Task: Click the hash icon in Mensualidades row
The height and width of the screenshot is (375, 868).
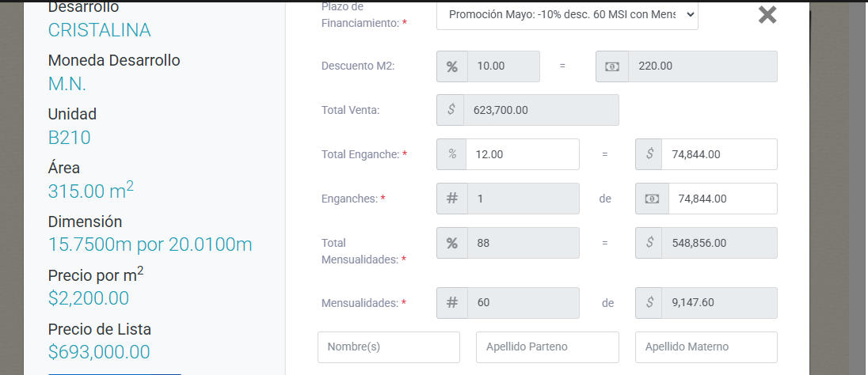Action: click(452, 303)
